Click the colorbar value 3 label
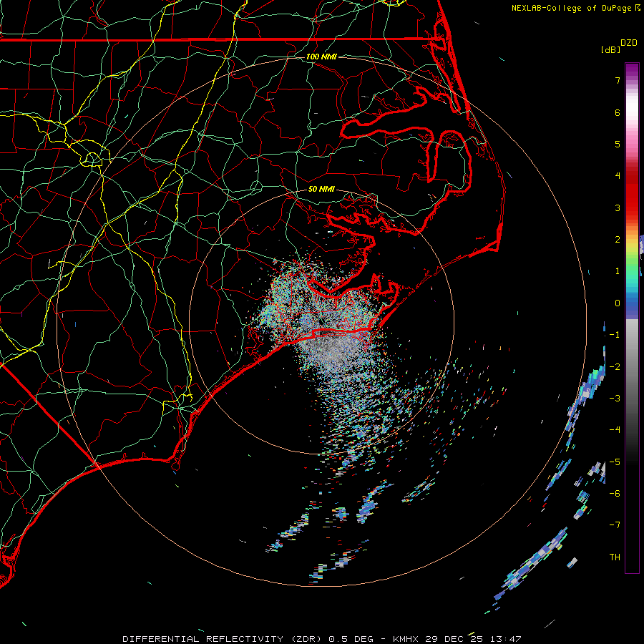 (618, 208)
